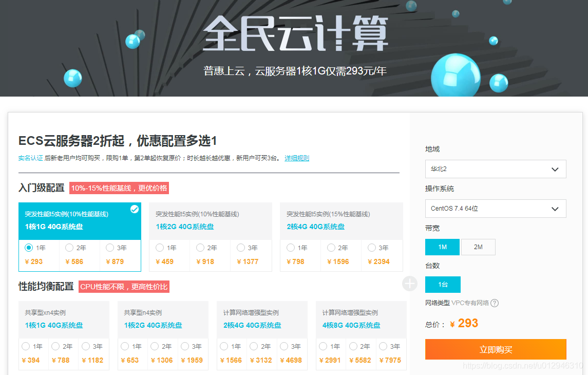588x375 pixels.
Task: Click the red tag CPU性能不限，更高性价比
Action: [x=124, y=287]
